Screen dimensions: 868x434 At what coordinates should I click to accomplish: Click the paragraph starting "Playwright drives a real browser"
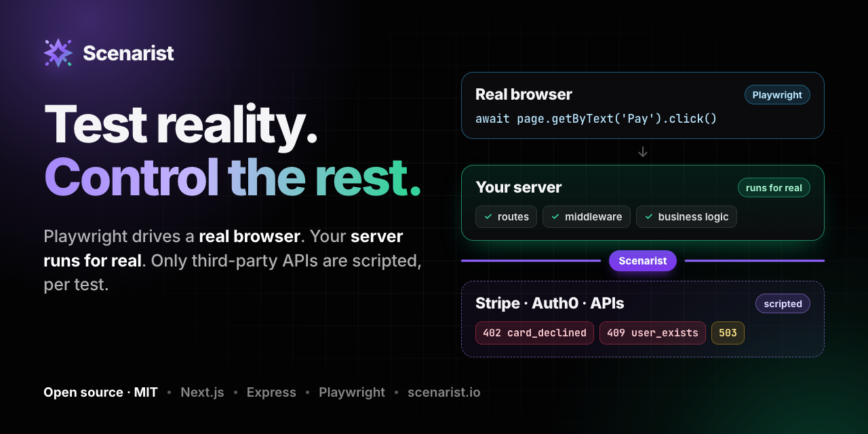[x=233, y=260]
